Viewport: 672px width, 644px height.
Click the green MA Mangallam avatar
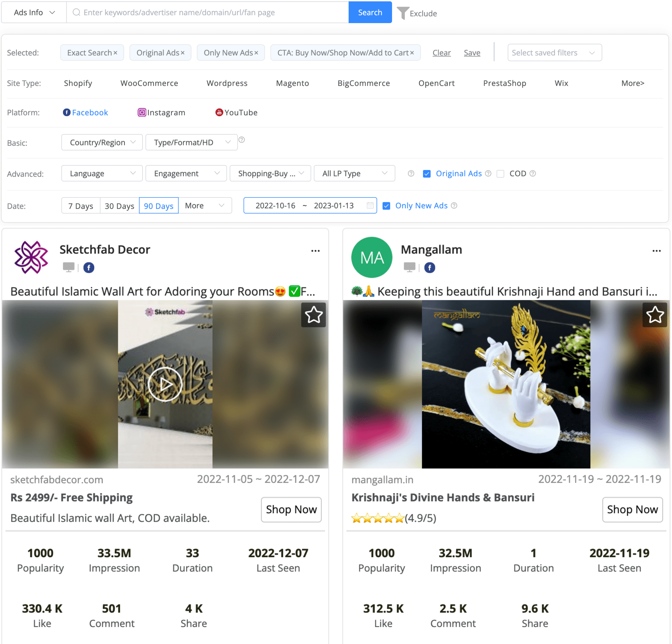click(x=372, y=257)
